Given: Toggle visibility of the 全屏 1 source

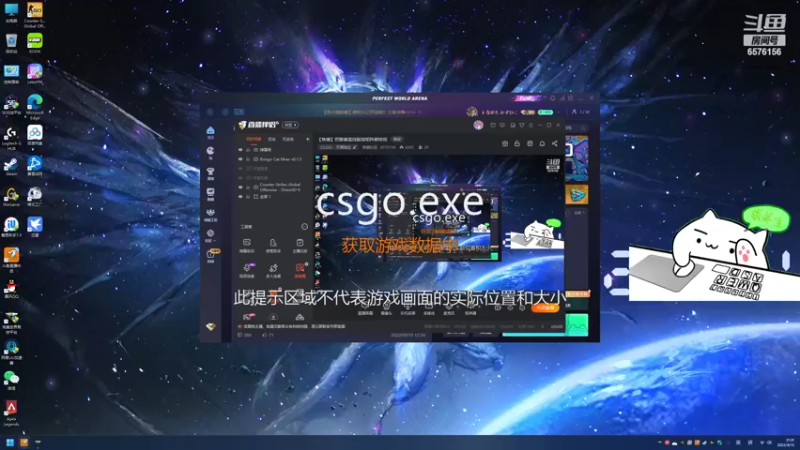Looking at the screenshot, I should [x=240, y=196].
